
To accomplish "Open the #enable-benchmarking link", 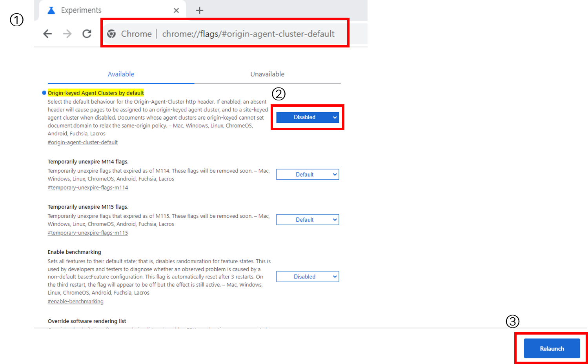I will click(76, 301).
